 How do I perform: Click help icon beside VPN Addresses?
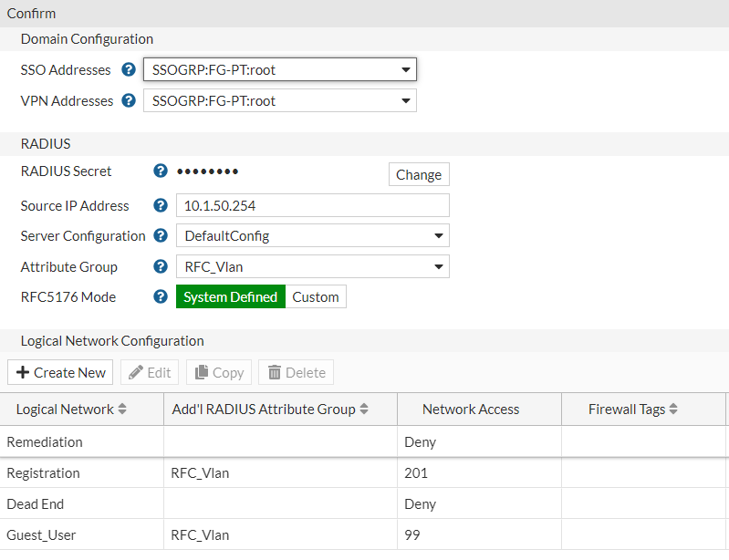tap(129, 100)
